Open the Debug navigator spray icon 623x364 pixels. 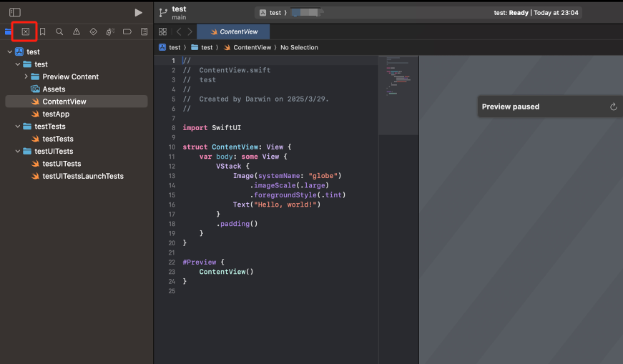(110, 31)
